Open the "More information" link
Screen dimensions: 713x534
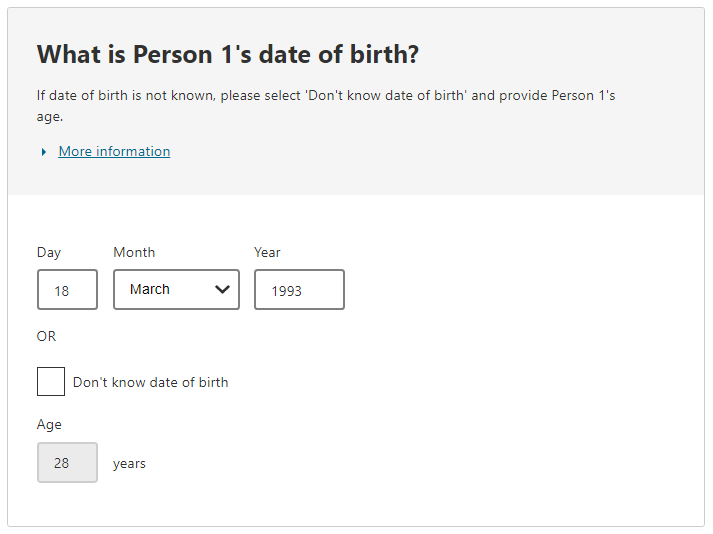pyautogui.click(x=114, y=152)
